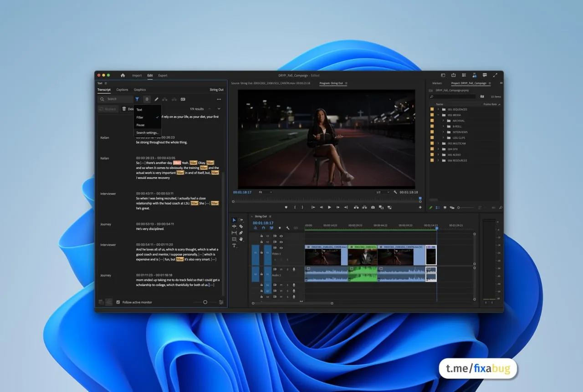Toggle Video 1 track eye visibility
The height and width of the screenshot is (392, 583).
coord(281,248)
